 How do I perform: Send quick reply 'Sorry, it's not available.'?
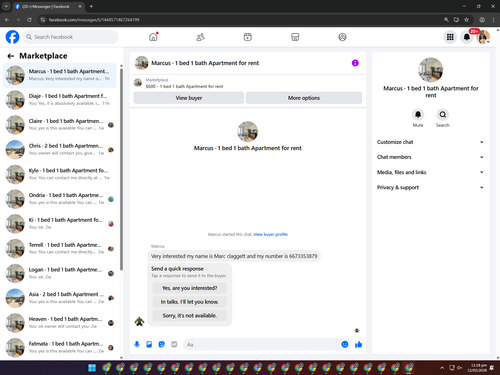pyautogui.click(x=189, y=315)
